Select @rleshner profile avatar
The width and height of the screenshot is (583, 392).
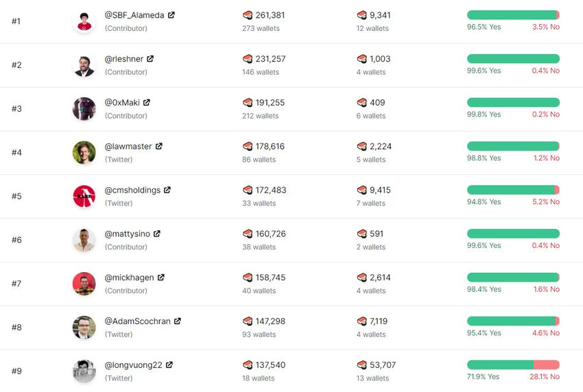coord(84,65)
